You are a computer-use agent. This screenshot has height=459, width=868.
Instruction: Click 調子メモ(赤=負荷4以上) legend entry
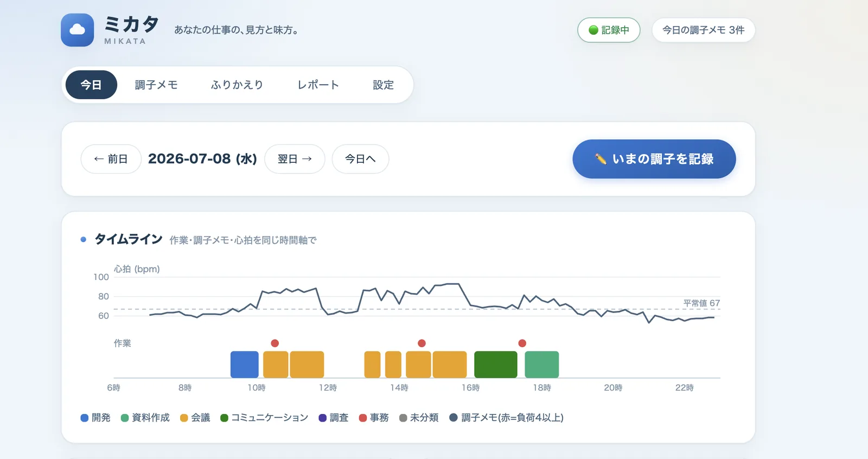coord(507,418)
